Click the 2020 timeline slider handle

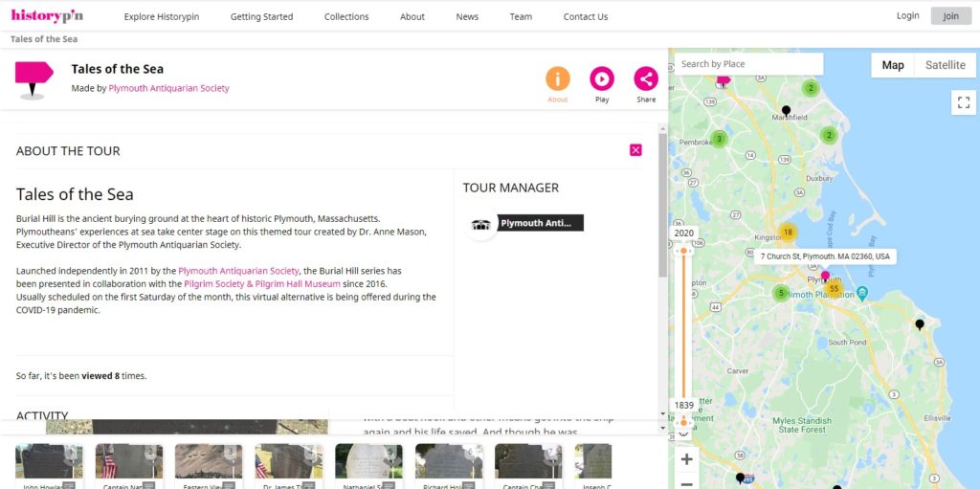coord(683,251)
